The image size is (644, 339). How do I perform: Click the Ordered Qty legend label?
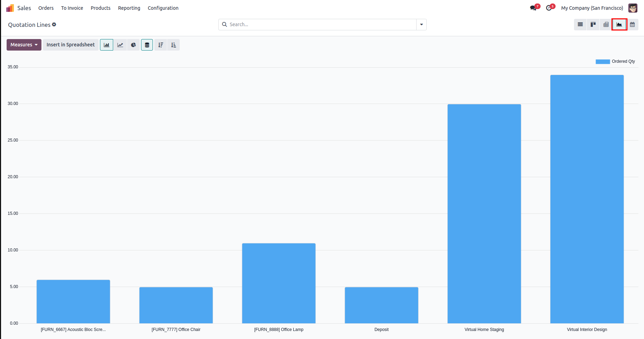point(623,61)
